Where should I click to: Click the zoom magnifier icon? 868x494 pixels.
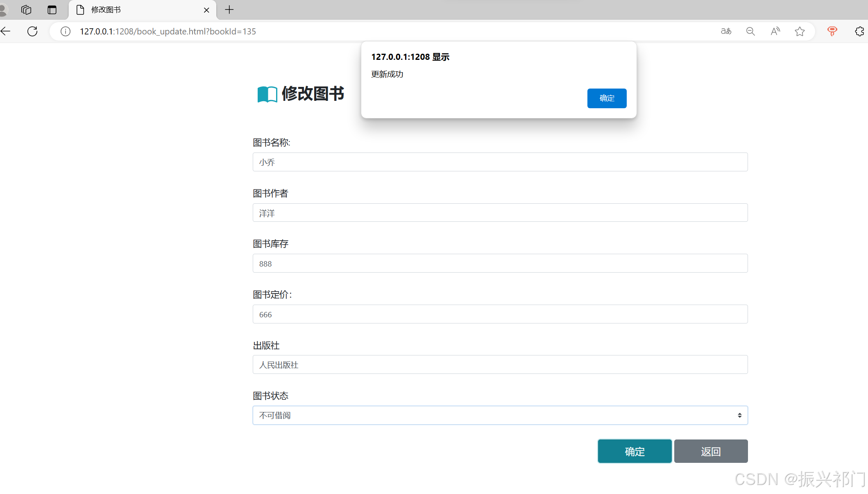pos(750,31)
